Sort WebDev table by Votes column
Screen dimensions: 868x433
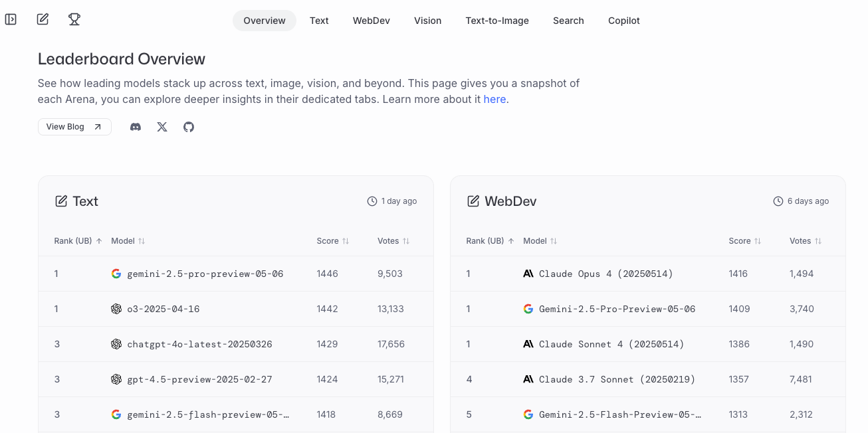coord(806,241)
